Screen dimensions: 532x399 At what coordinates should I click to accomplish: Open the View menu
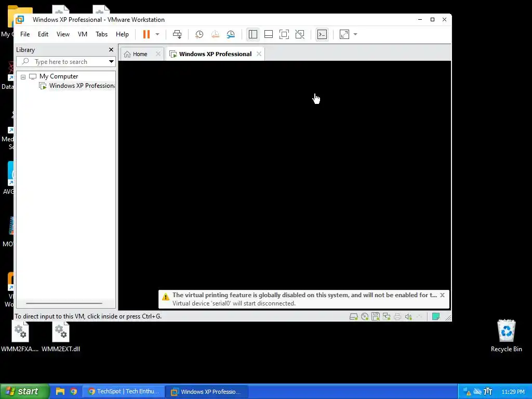63,34
